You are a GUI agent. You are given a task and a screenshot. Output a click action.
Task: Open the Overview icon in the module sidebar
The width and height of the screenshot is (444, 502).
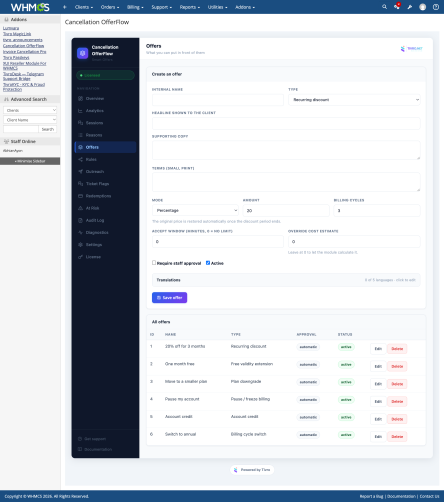(x=80, y=99)
